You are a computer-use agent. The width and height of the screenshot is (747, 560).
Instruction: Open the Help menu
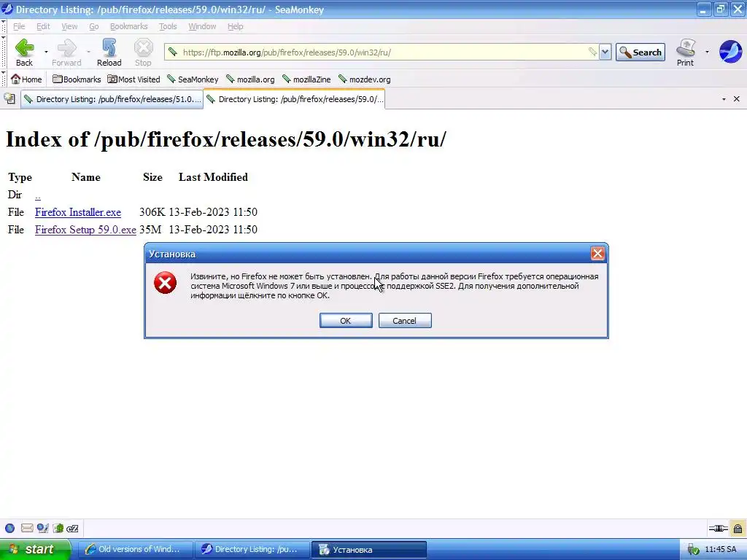[x=235, y=26]
